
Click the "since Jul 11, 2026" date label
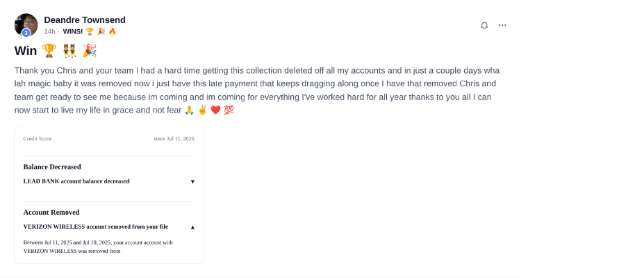pyautogui.click(x=174, y=139)
